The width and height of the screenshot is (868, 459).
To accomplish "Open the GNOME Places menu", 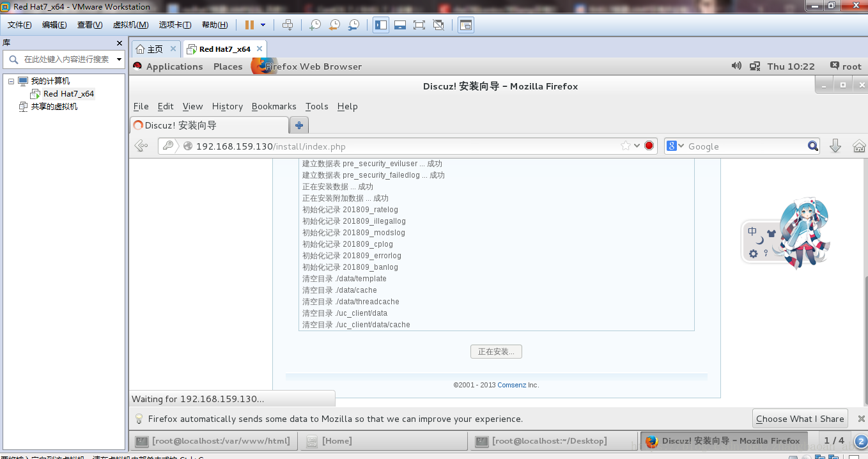I will click(x=228, y=66).
